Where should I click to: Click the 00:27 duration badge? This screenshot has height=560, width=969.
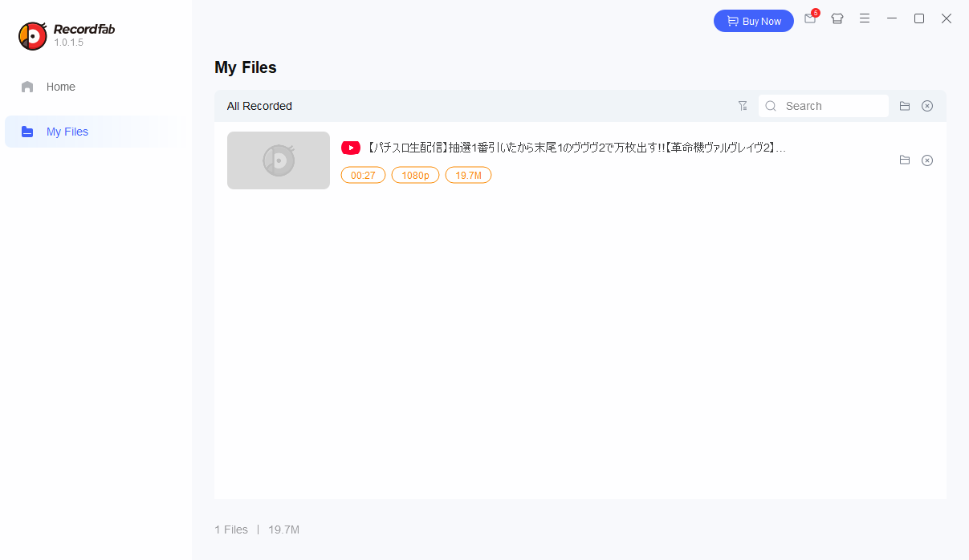click(x=363, y=174)
